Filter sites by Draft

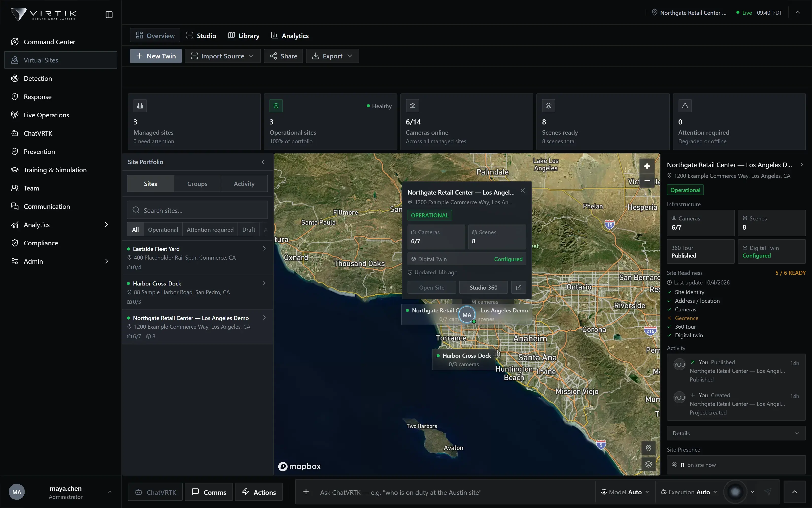tap(249, 229)
